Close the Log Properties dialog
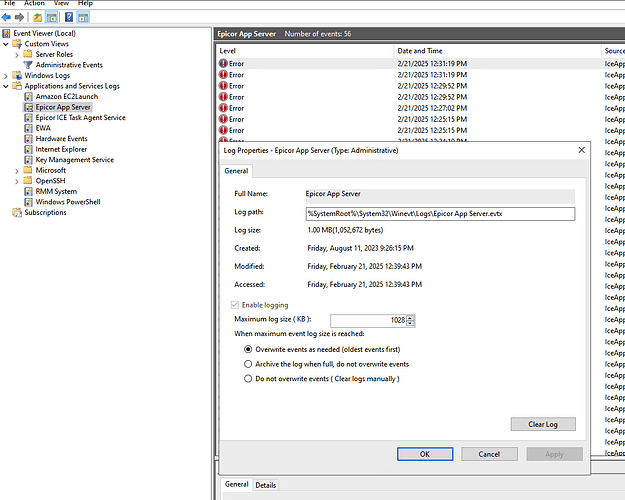This screenshot has width=625, height=500. 582,150
